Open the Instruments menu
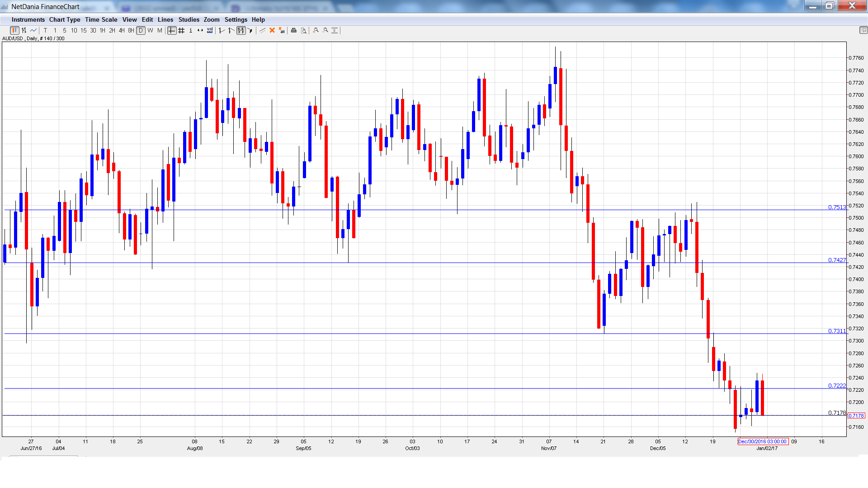This screenshot has height=488, width=868. pyautogui.click(x=28, y=19)
